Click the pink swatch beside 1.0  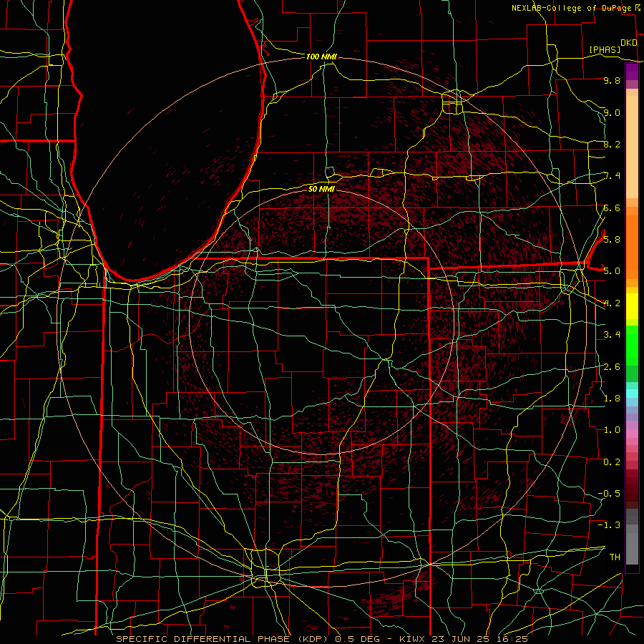(x=632, y=434)
